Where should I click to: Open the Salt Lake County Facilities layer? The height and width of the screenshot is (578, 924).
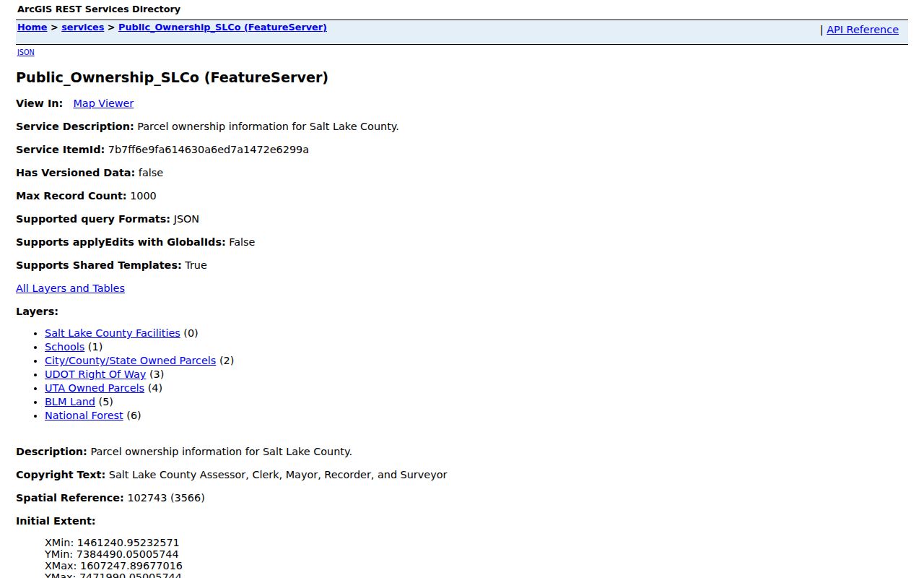point(112,333)
